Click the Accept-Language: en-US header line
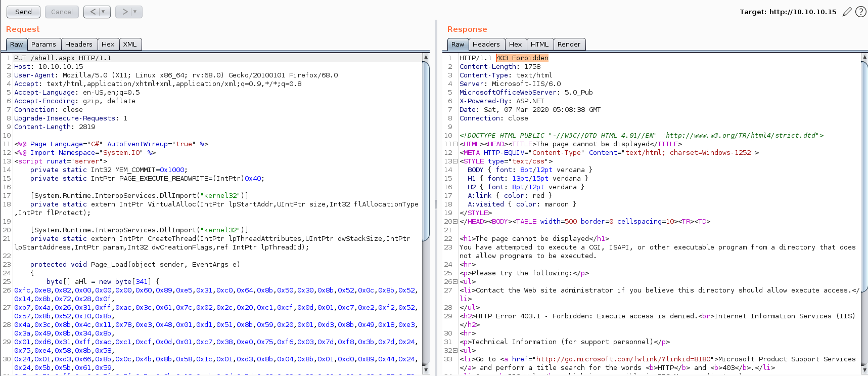 point(77,93)
